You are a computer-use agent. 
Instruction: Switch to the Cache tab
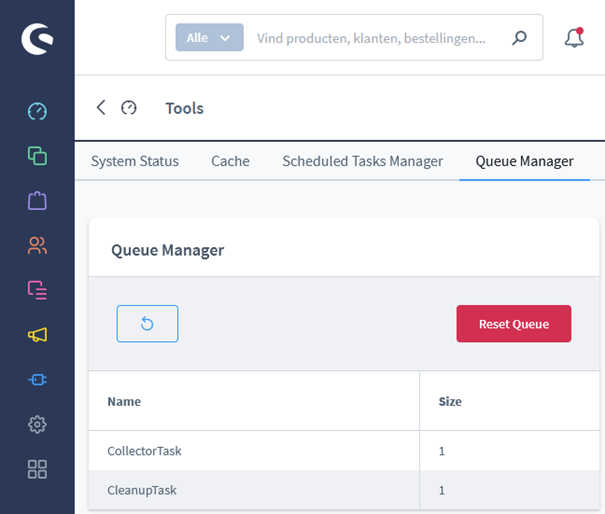click(230, 161)
